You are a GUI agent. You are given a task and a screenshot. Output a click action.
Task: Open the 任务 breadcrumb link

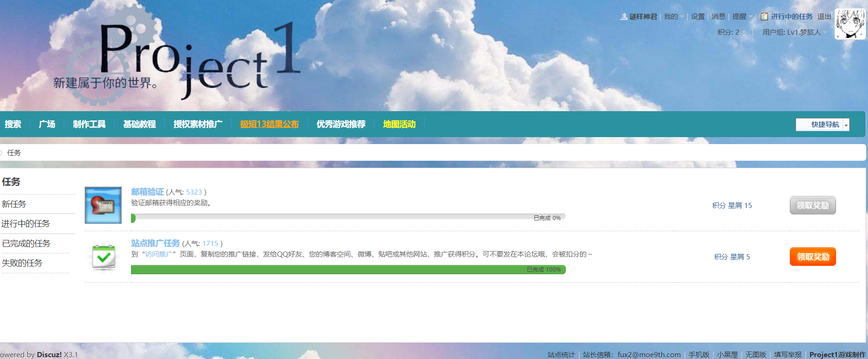pyautogui.click(x=14, y=152)
